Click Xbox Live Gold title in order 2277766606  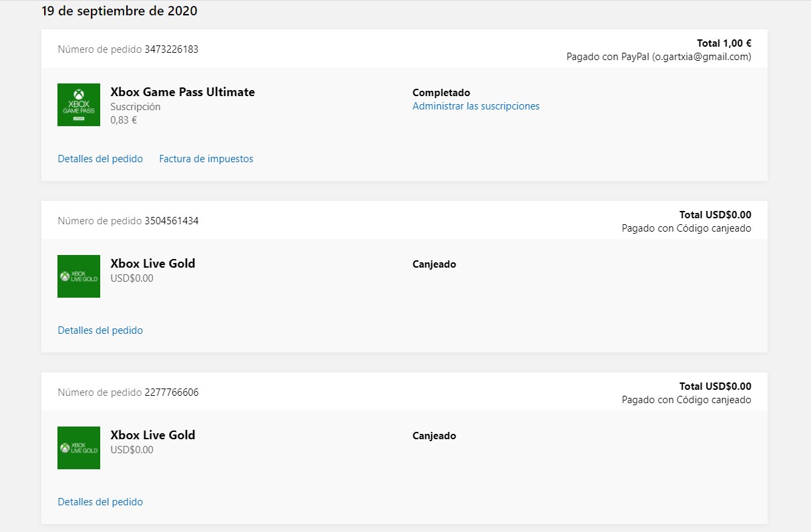tap(152, 435)
